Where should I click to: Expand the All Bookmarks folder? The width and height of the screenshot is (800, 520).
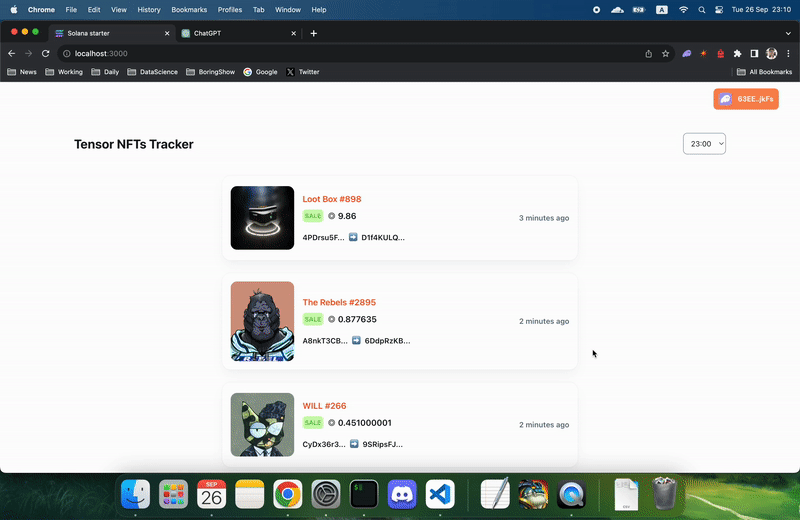pyautogui.click(x=764, y=72)
